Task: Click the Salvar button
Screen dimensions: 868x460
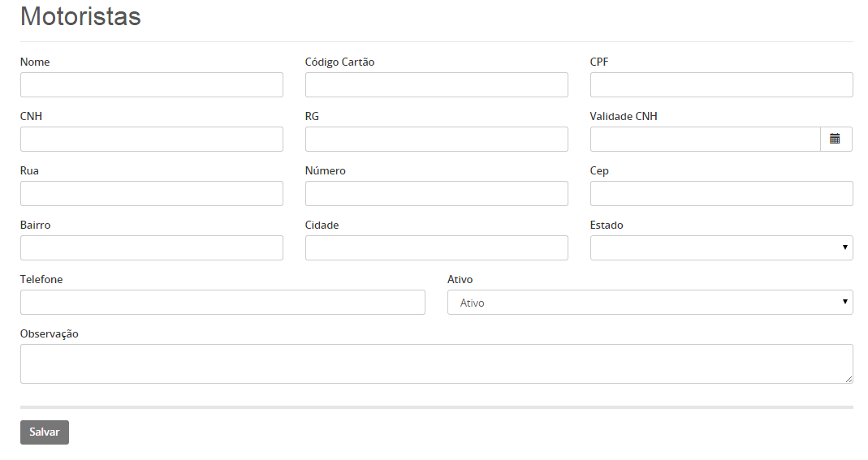Action: click(x=45, y=432)
